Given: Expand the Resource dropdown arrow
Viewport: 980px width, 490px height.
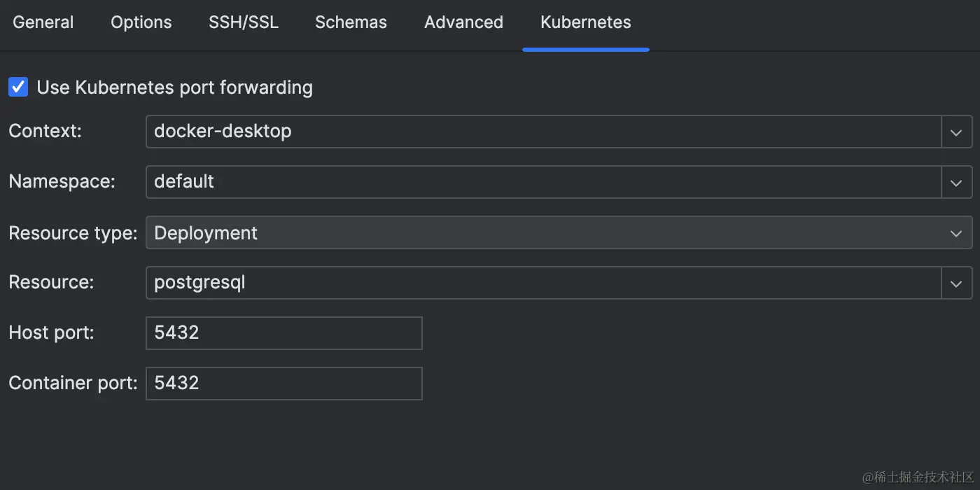Looking at the screenshot, I should [956, 283].
